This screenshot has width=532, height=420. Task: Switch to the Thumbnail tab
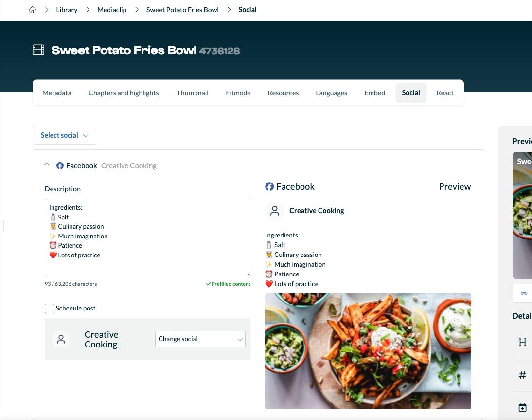pyautogui.click(x=193, y=93)
